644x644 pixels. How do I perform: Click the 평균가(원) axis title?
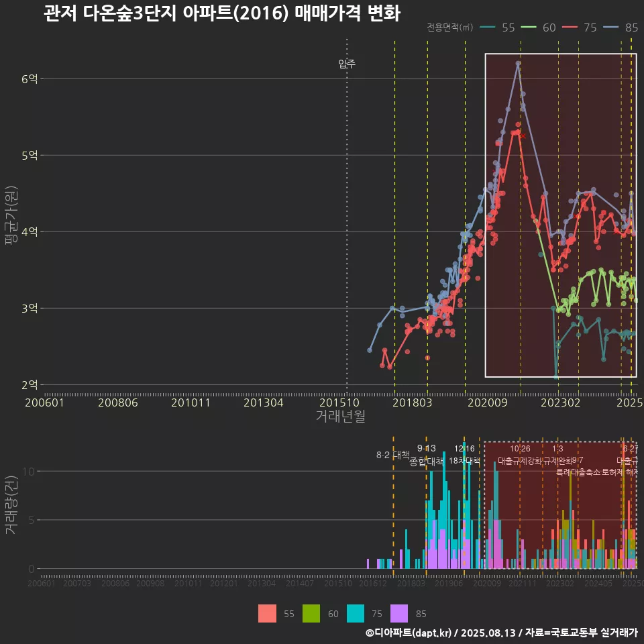point(11,215)
